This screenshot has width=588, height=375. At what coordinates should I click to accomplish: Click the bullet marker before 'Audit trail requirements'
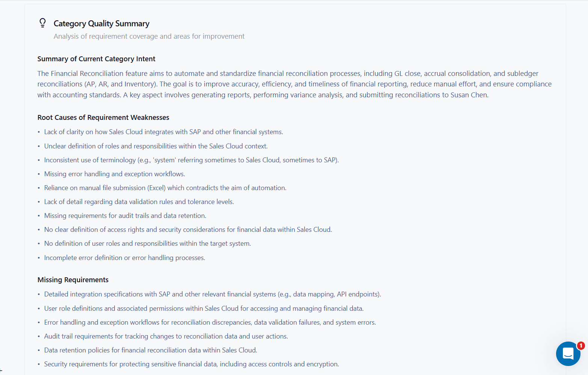[39, 336]
